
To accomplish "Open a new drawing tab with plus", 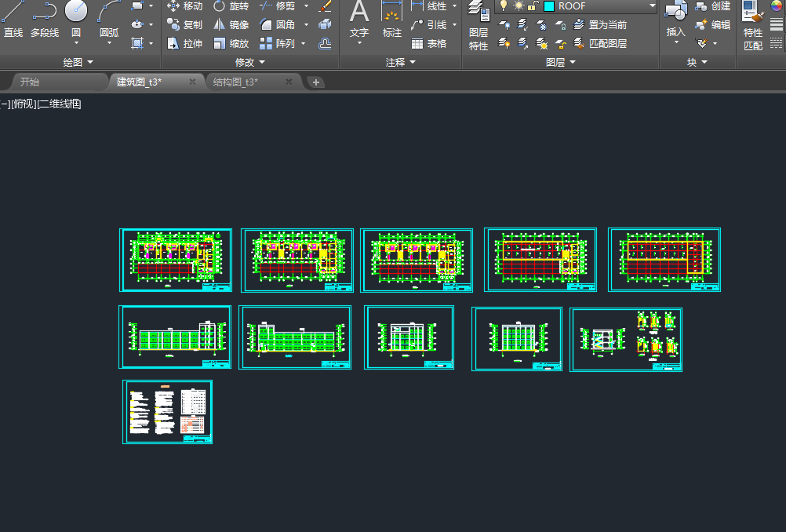I will pos(316,82).
